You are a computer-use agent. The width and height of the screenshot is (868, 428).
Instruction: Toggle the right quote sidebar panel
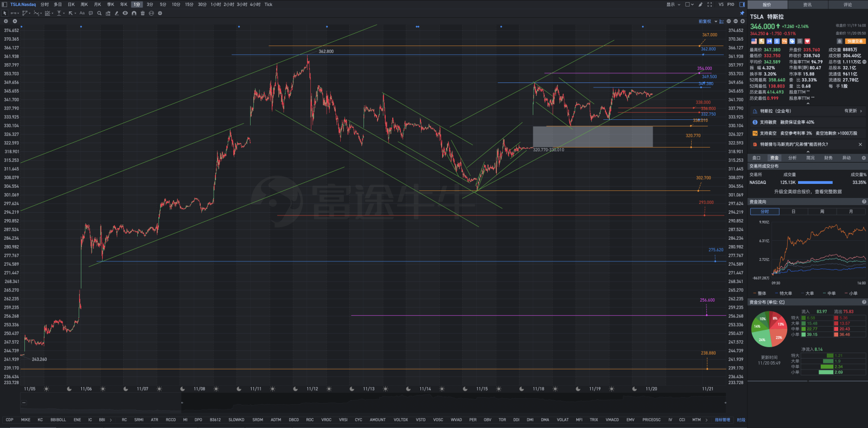pyautogui.click(x=742, y=4)
